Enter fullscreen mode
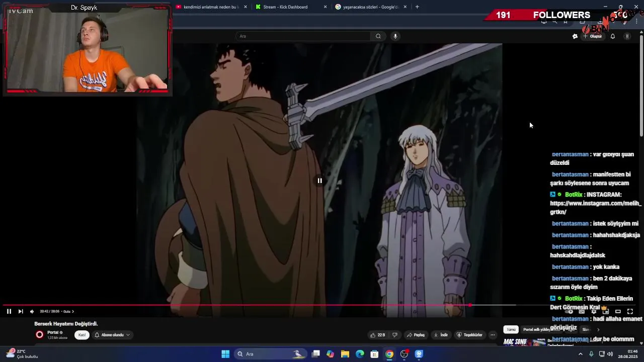Image resolution: width=644 pixels, height=362 pixels. coord(630,311)
